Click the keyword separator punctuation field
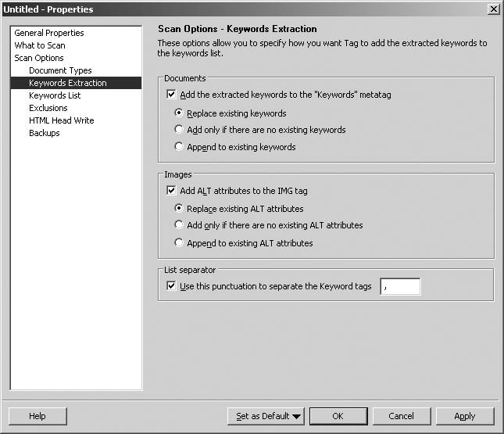 point(400,287)
